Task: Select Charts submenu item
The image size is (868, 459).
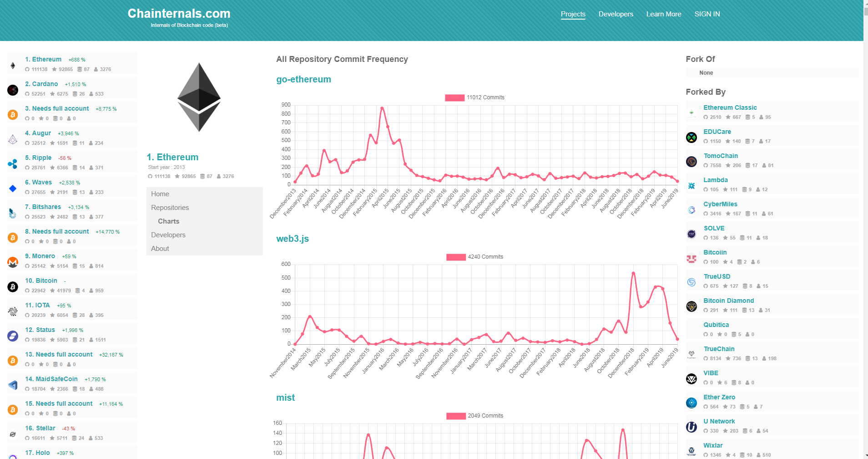Action: (x=205, y=221)
